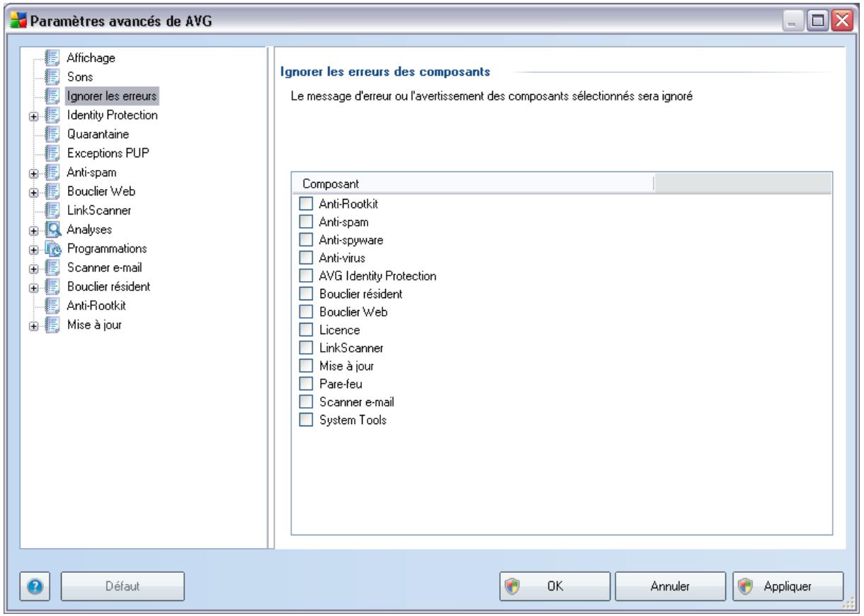Enable the Pare-feu checkbox
Image resolution: width=864 pixels, height=616 pixels.
pos(305,384)
